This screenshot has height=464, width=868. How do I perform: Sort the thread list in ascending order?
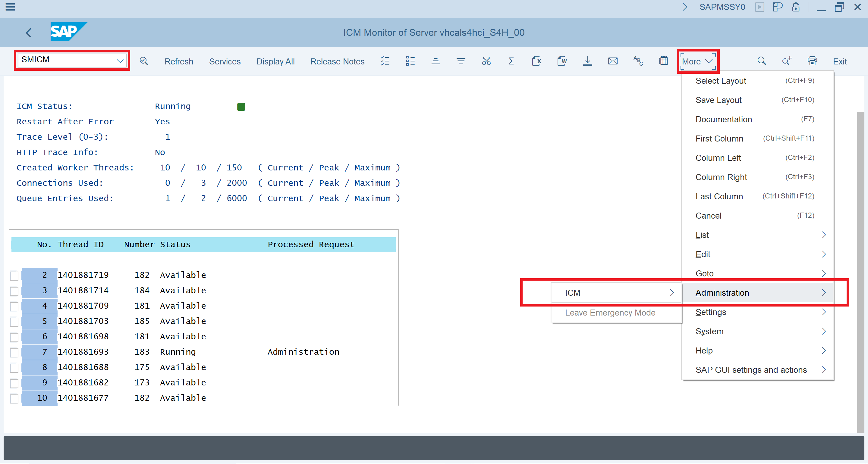tap(436, 61)
